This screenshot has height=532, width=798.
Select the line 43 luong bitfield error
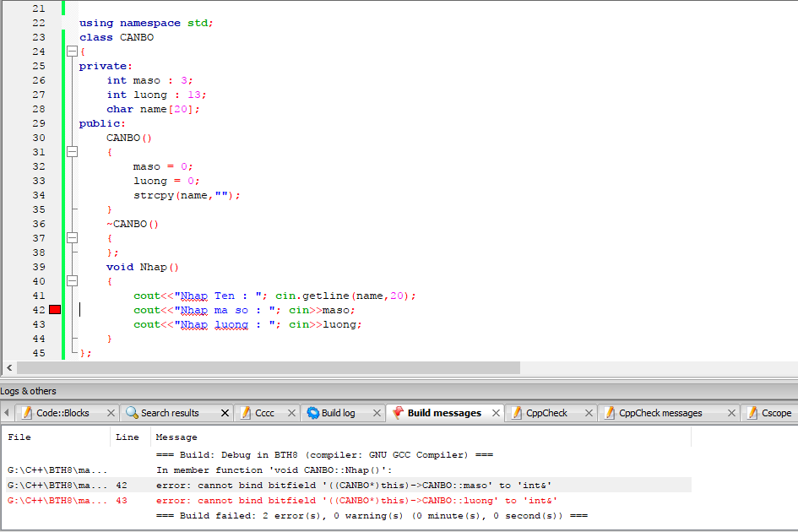[356, 500]
